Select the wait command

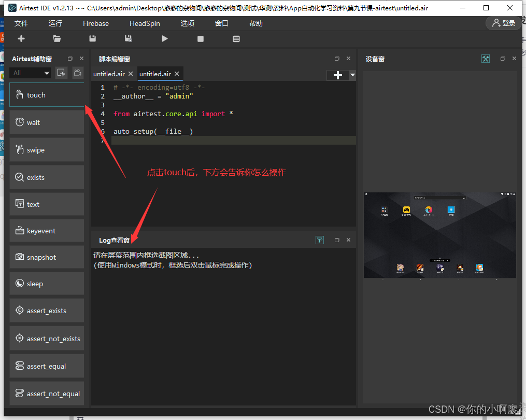tap(47, 122)
